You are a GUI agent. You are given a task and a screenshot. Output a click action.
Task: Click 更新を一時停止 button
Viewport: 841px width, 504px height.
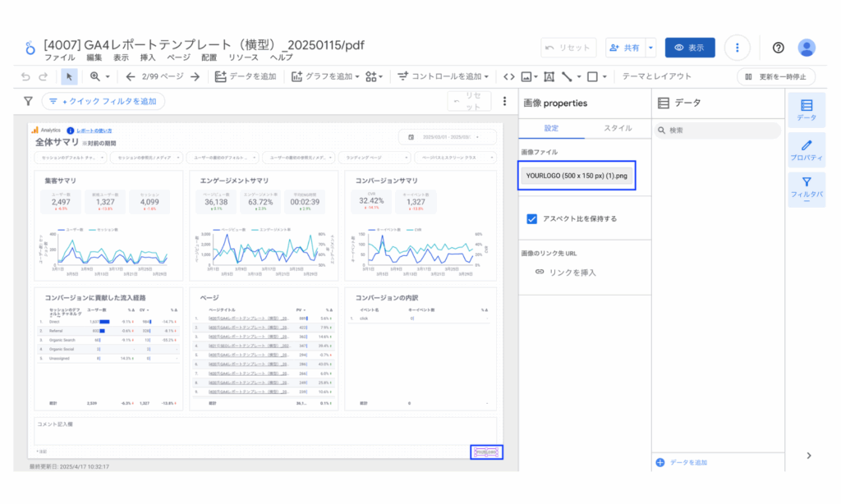click(776, 76)
